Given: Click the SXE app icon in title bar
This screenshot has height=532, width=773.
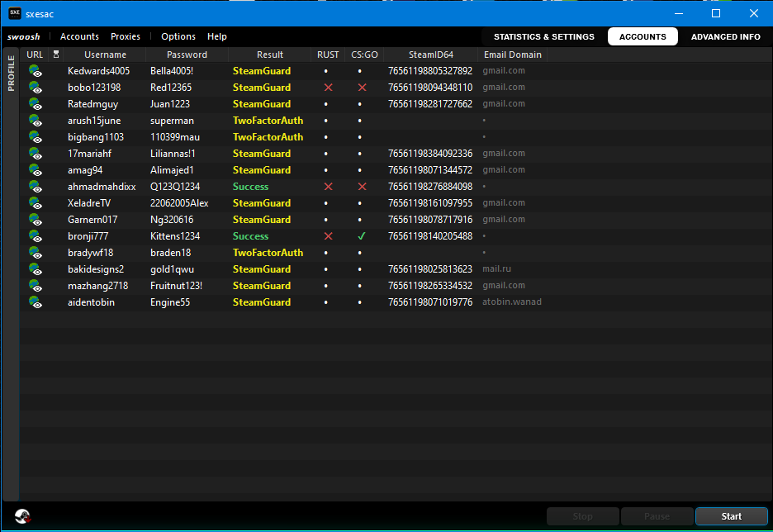Looking at the screenshot, I should (x=15, y=13).
